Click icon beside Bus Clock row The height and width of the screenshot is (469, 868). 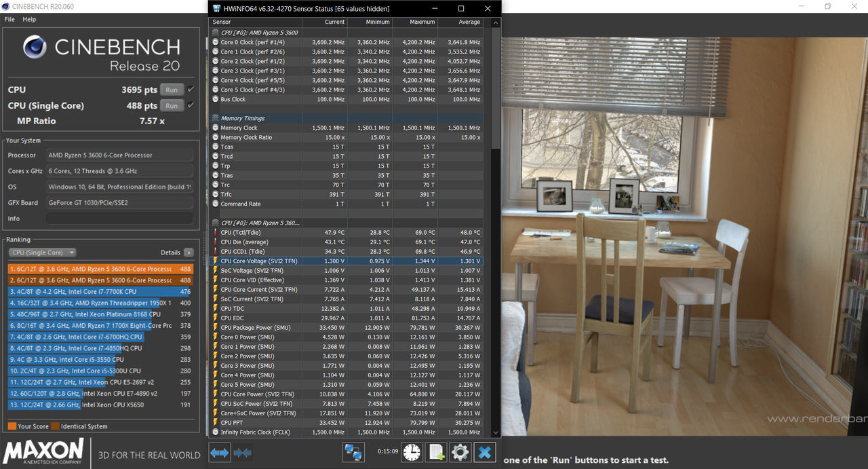click(215, 99)
